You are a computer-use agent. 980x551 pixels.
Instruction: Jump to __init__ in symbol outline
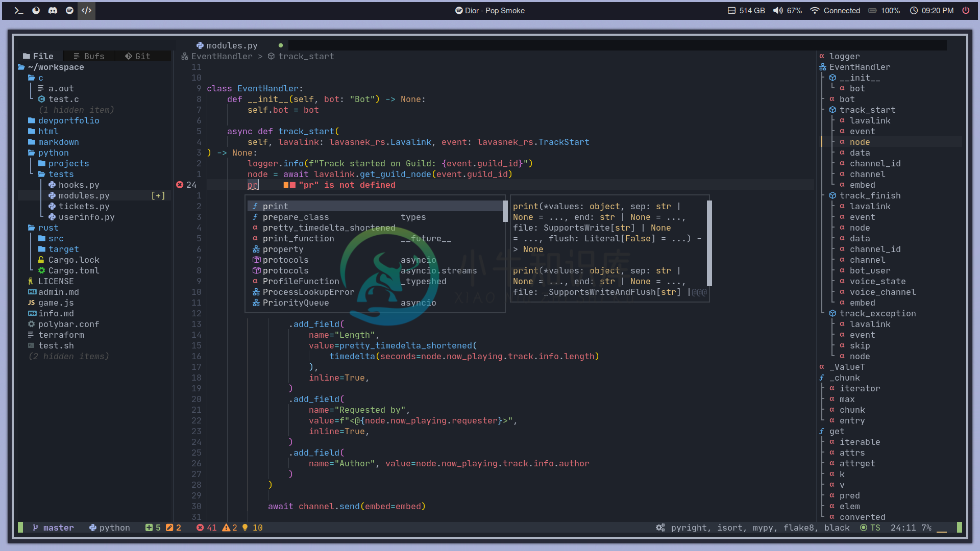tap(860, 78)
